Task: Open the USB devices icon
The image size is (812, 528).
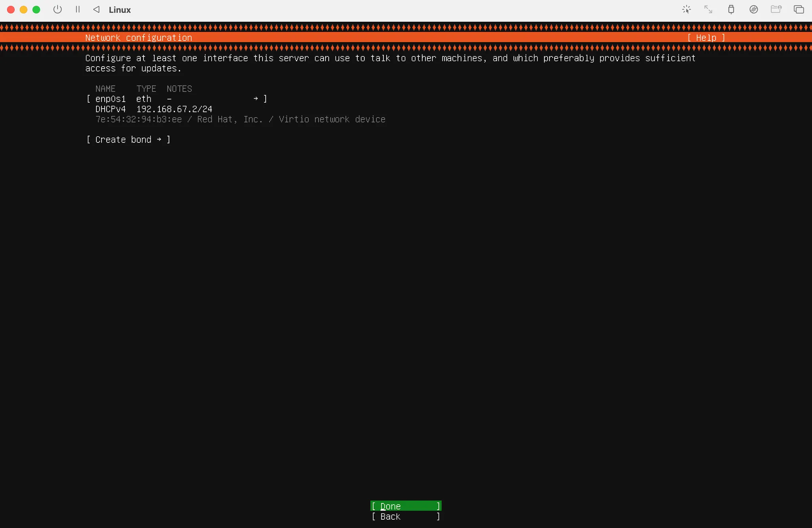Action: click(x=731, y=10)
